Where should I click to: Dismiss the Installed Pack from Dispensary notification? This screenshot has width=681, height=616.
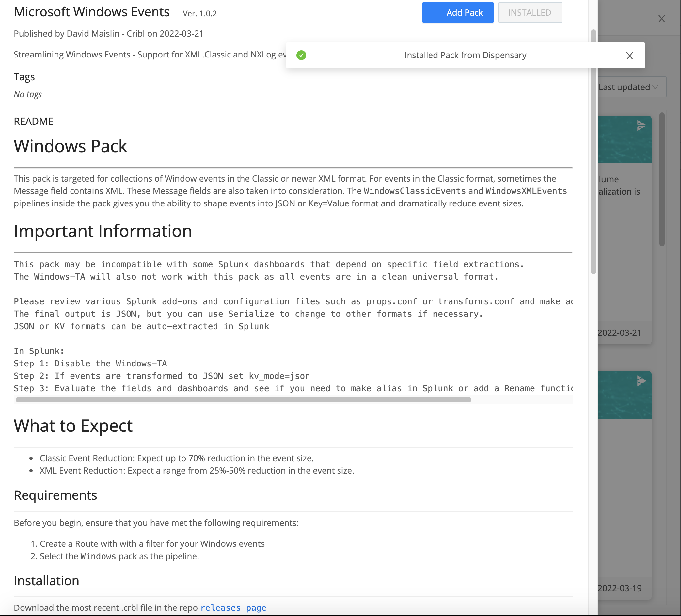tap(629, 56)
